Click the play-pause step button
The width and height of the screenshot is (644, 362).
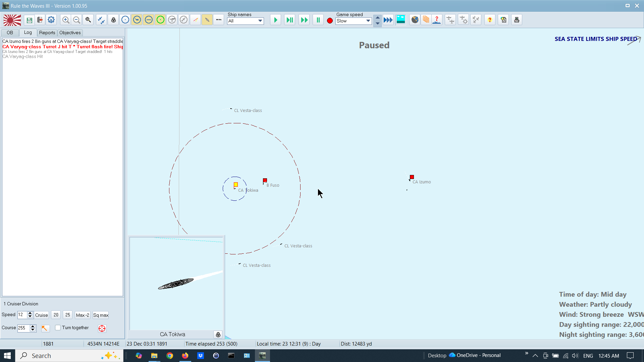point(290,20)
